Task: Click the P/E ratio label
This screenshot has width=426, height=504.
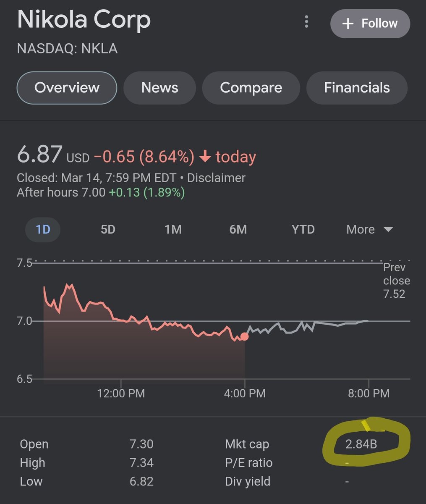Action: (x=249, y=463)
